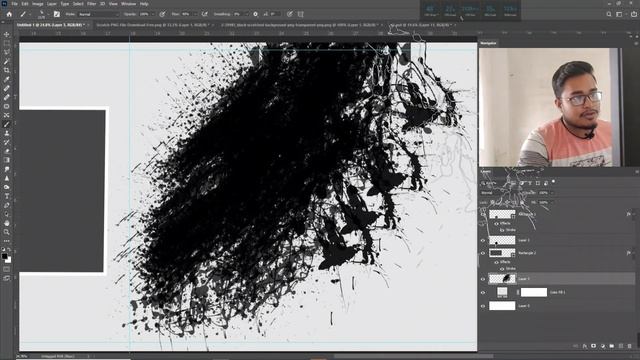This screenshot has height=360, width=640.
Task: Select the Type tool
Action: [7, 196]
